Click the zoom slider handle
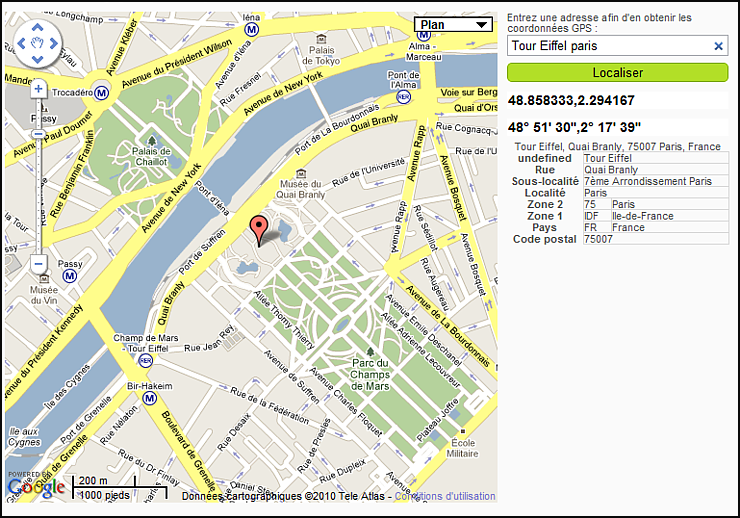 [x=38, y=134]
